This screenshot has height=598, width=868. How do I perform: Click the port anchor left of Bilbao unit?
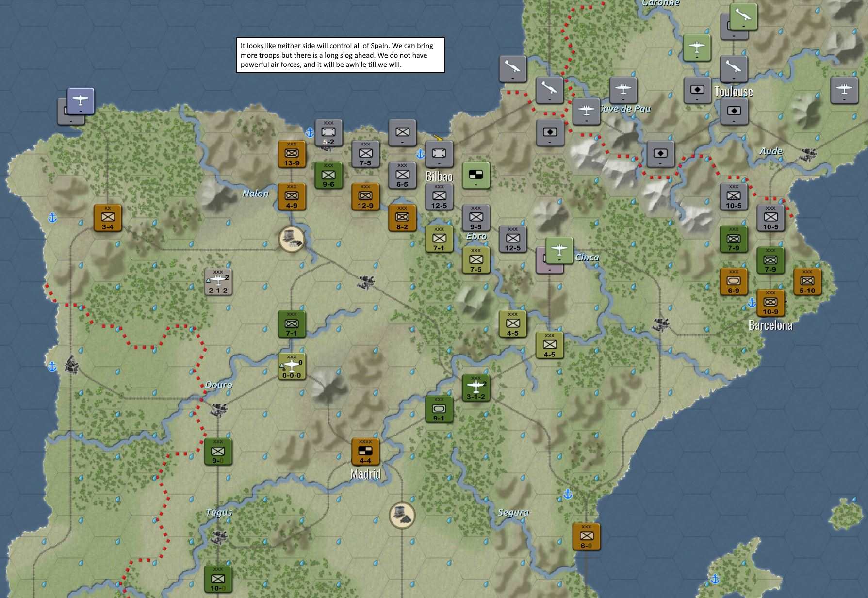pyautogui.click(x=420, y=153)
